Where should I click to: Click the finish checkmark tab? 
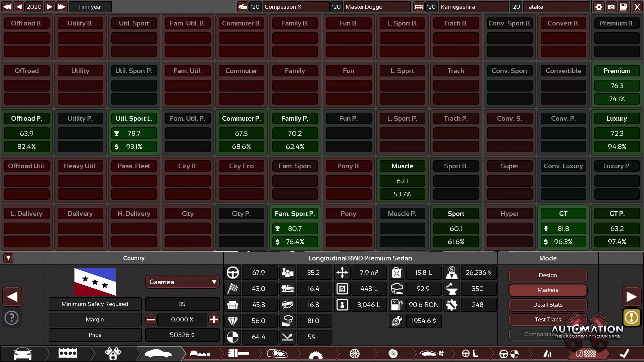click(x=624, y=353)
